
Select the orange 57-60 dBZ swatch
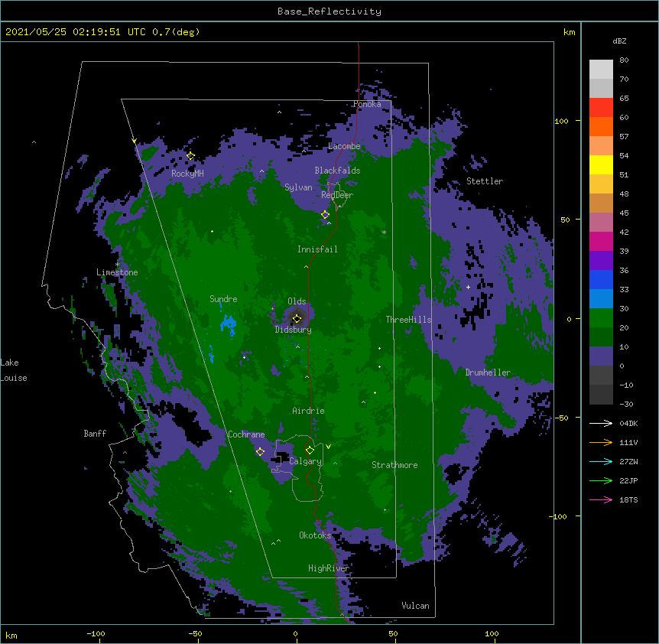[601, 126]
